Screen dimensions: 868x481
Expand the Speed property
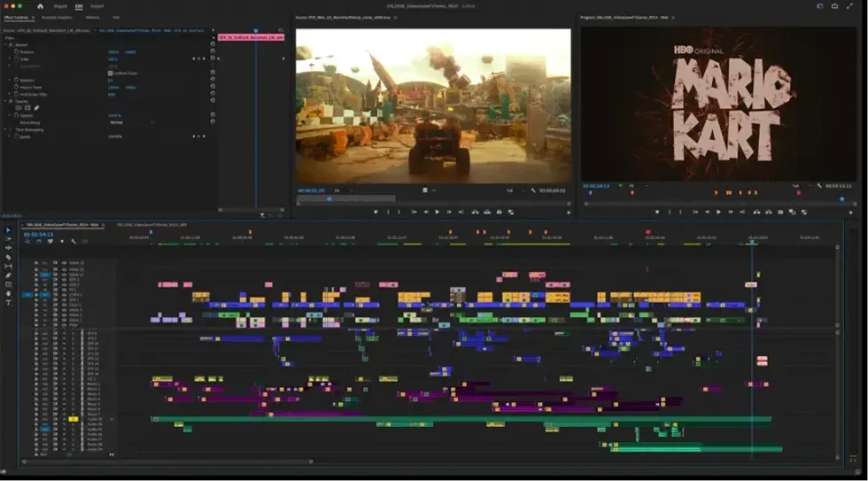(x=10, y=136)
